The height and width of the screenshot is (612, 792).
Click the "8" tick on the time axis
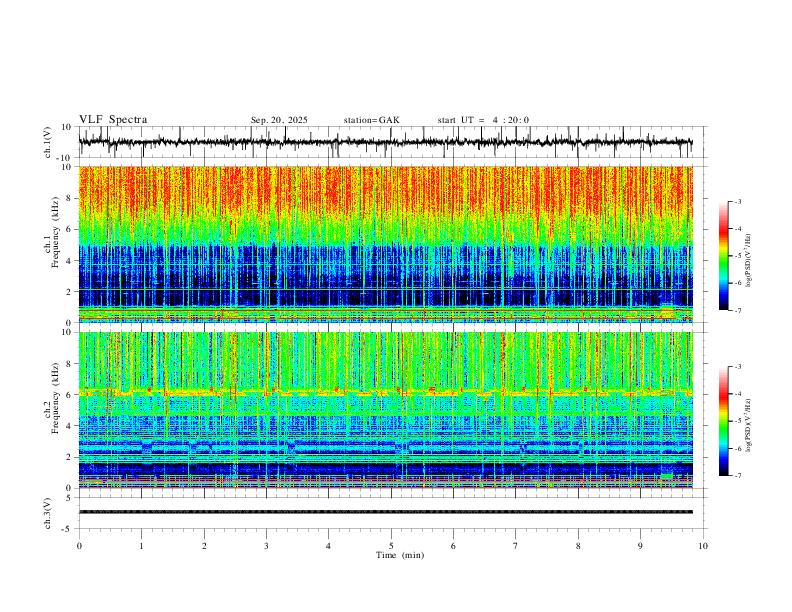(578, 546)
